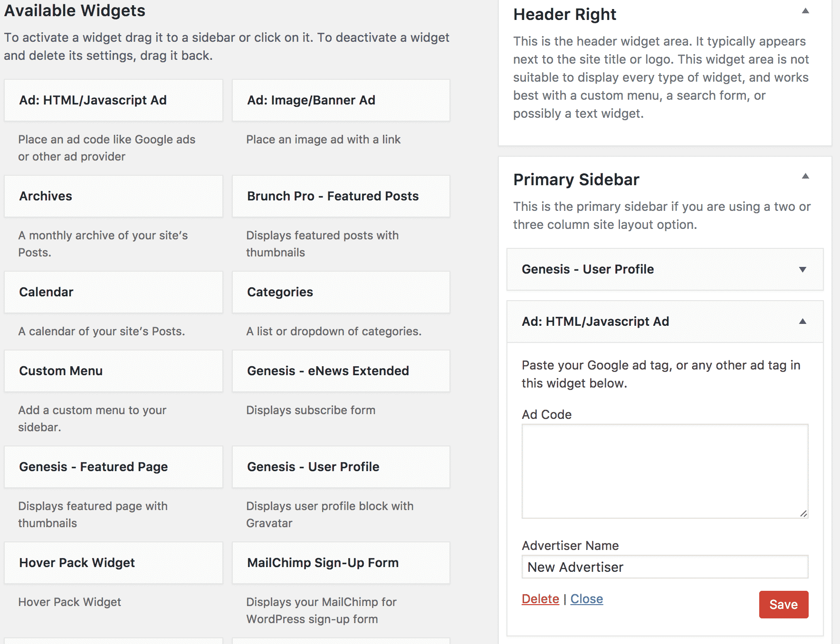
Task: Save the ad widget settings
Action: tap(783, 605)
